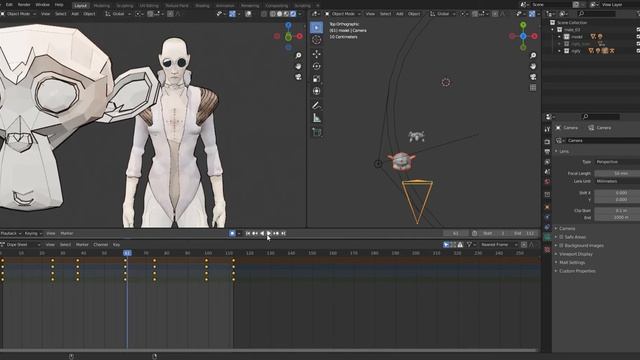Switch to Layout workspace tab
This screenshot has width=640, height=360.
80,6
